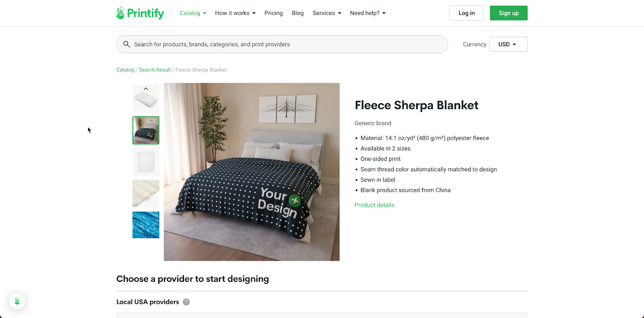Viewport: 644px width, 318px height.
Task: Expand the Need help dropdown
Action: [367, 13]
